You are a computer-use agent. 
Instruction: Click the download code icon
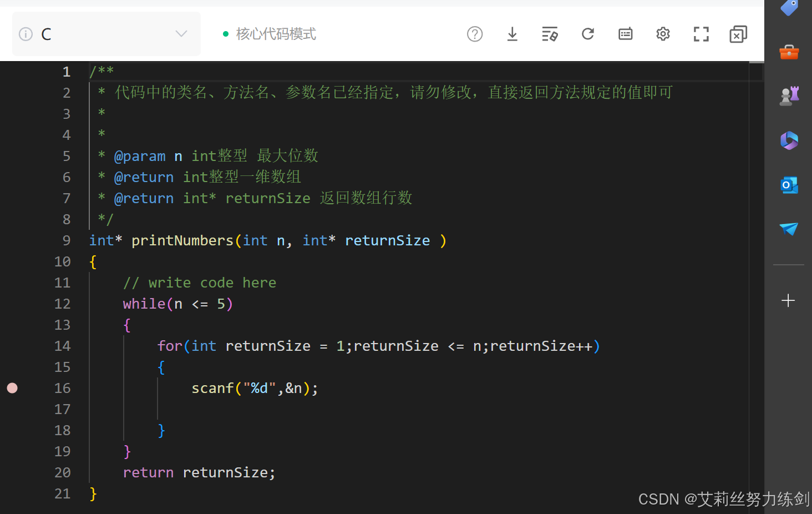pyautogui.click(x=512, y=34)
